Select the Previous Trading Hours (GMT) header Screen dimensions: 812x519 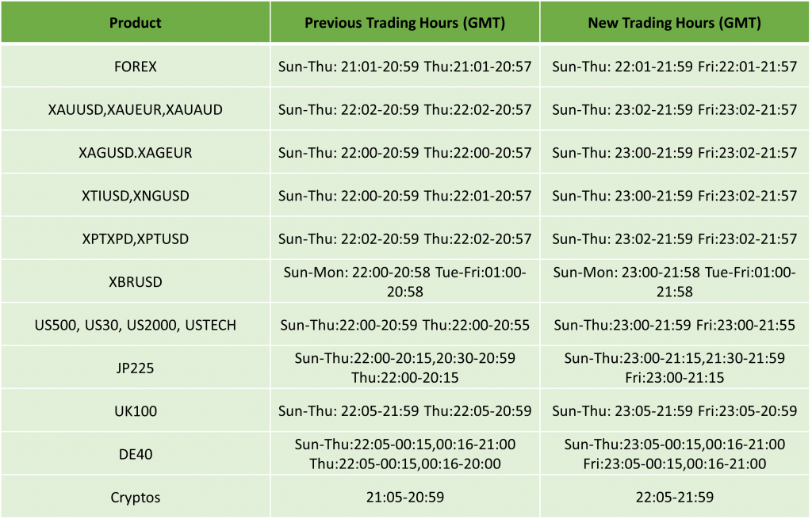(405, 22)
